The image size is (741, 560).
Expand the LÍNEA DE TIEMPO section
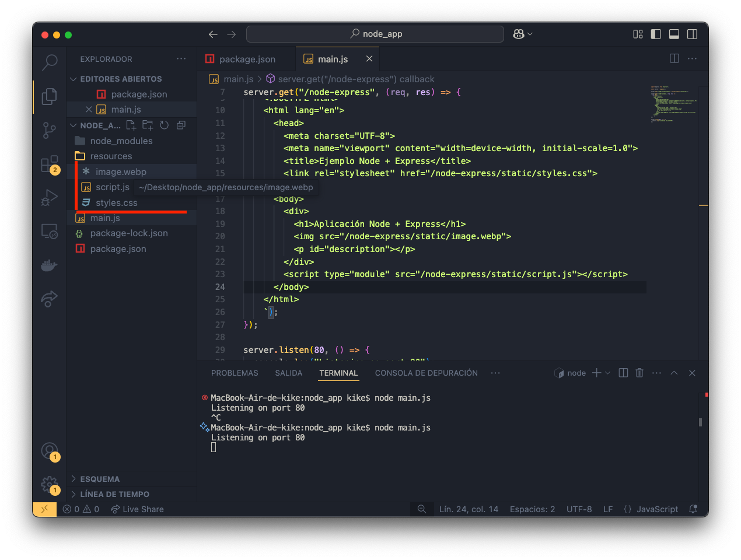point(132,494)
